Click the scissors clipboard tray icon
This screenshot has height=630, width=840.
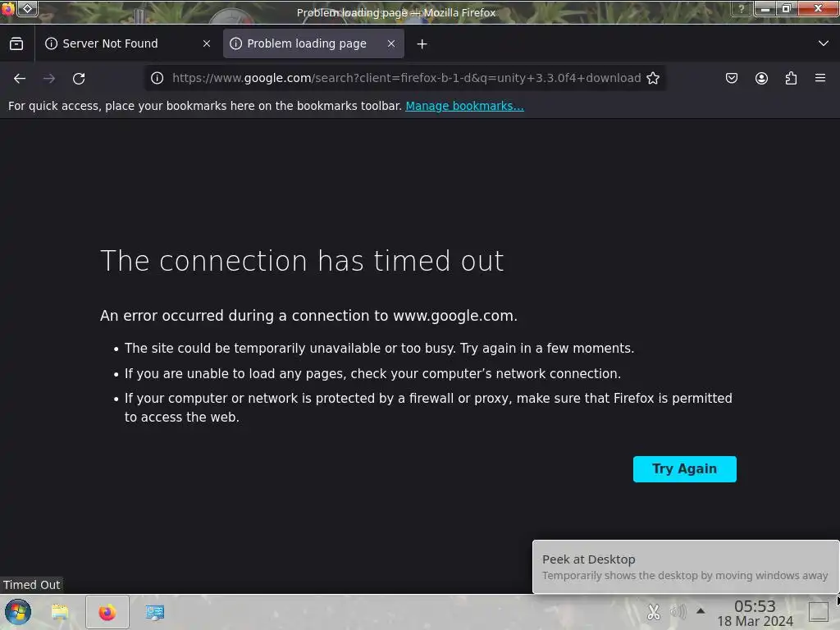653,611
